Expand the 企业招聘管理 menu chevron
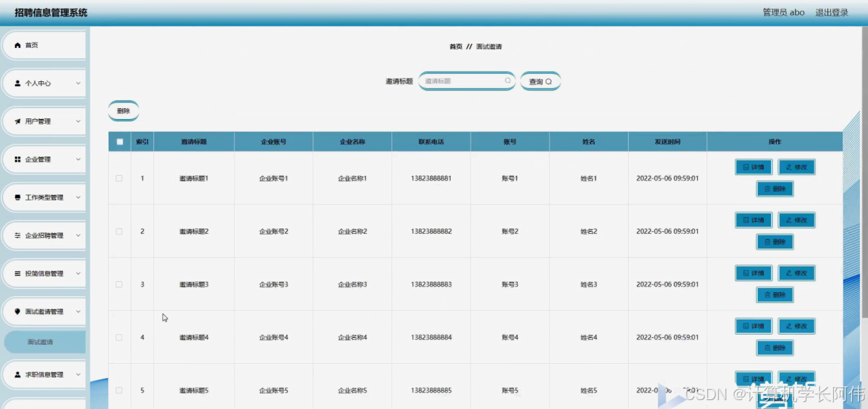Screen dimensions: 868x409 point(78,235)
